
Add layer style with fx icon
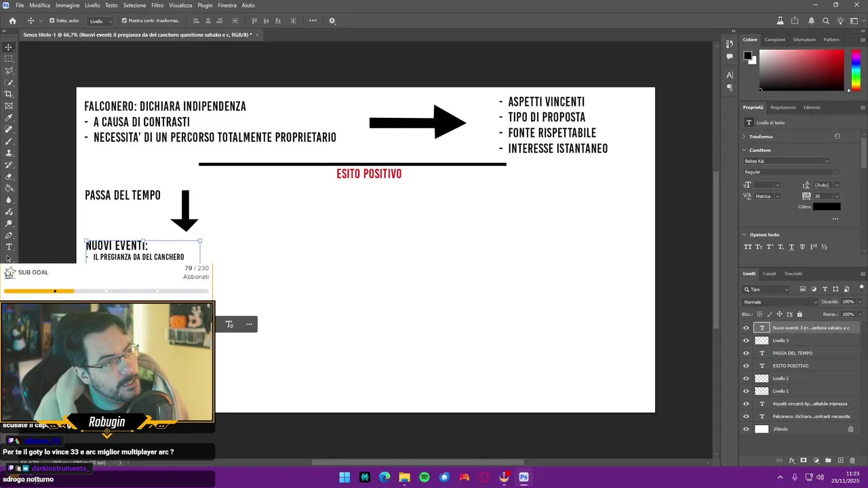pos(791,460)
